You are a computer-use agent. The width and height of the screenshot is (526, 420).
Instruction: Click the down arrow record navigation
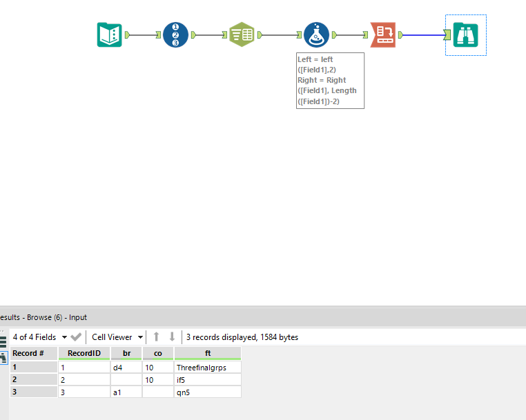coord(172,337)
